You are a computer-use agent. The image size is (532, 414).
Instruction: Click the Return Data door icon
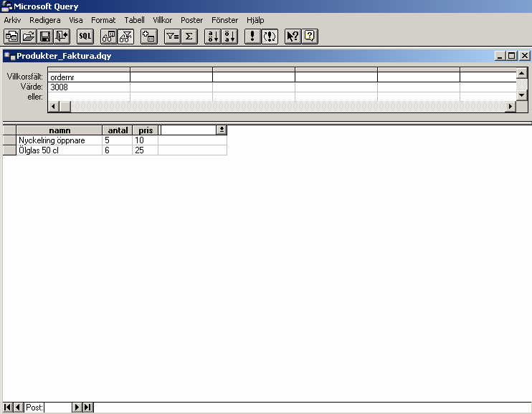click(x=62, y=37)
